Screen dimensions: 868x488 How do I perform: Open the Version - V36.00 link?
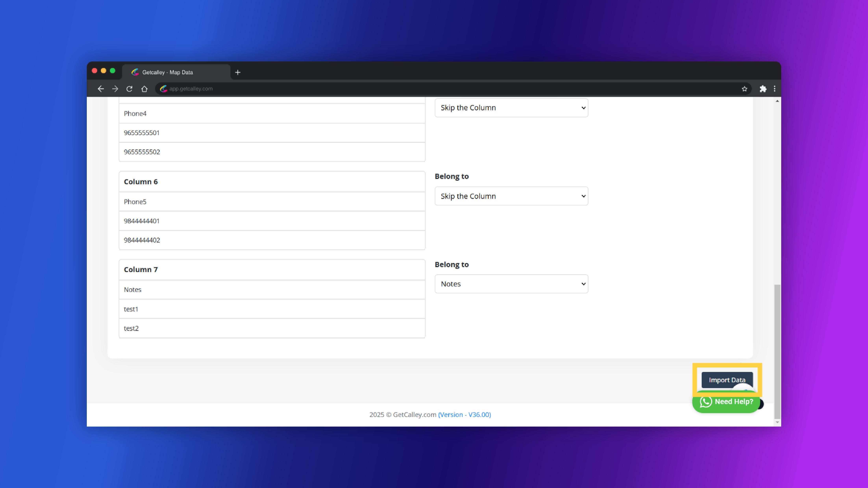coord(464,415)
